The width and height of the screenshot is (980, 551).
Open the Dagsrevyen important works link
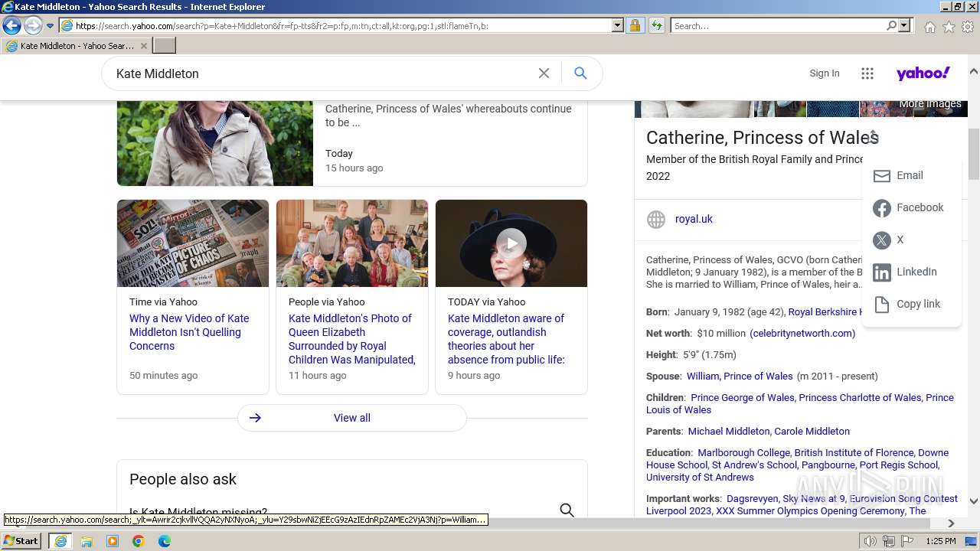click(x=752, y=498)
